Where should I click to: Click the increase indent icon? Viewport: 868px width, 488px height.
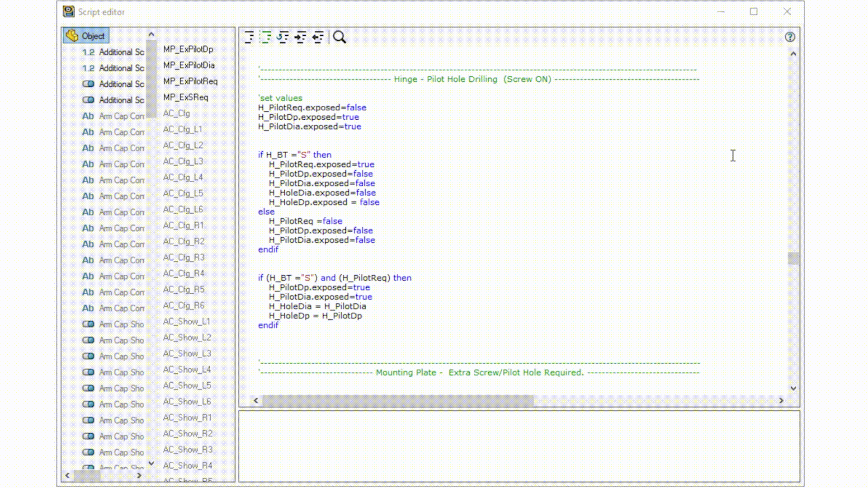[x=300, y=37]
